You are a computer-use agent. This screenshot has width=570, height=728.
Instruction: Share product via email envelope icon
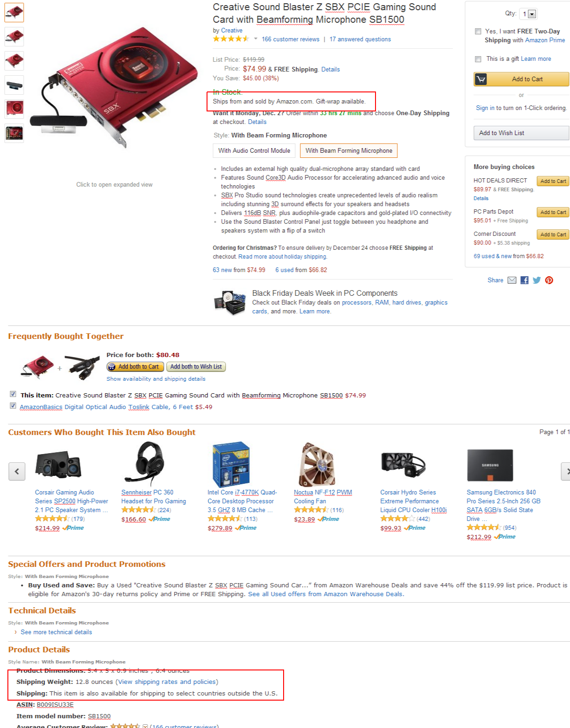(x=512, y=280)
